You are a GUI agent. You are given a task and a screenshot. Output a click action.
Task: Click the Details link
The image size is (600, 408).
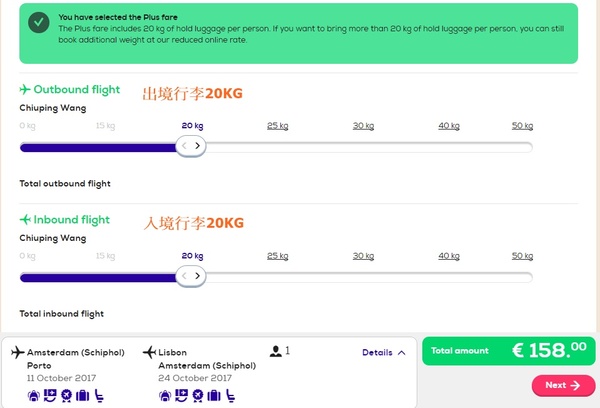(377, 353)
